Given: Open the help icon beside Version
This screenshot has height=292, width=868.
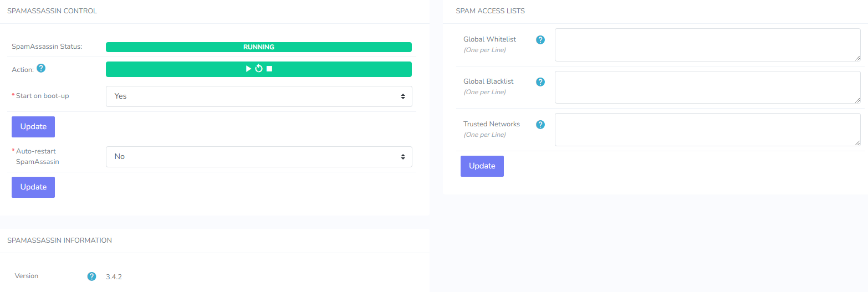Looking at the screenshot, I should (92, 276).
